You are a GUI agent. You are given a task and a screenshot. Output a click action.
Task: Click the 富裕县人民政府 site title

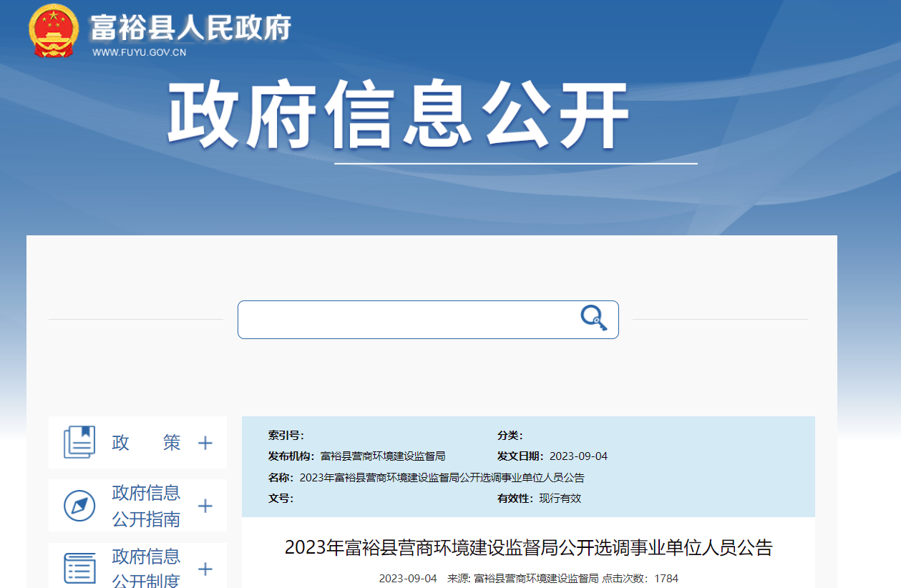(190, 29)
